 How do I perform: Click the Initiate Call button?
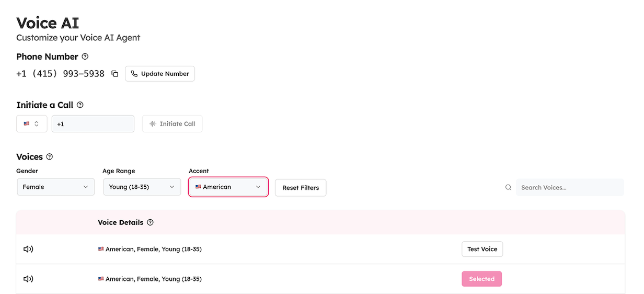coord(172,124)
